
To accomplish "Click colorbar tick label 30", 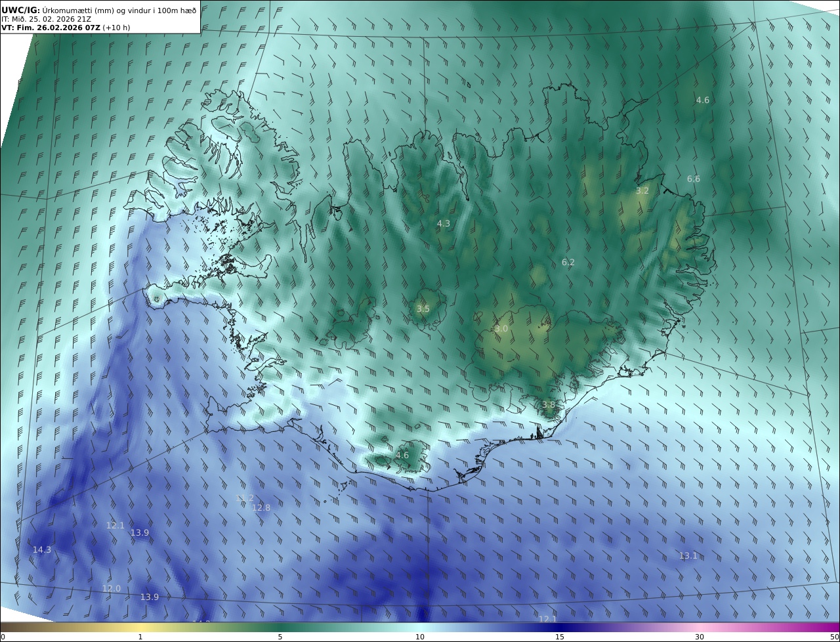I will point(700,637).
